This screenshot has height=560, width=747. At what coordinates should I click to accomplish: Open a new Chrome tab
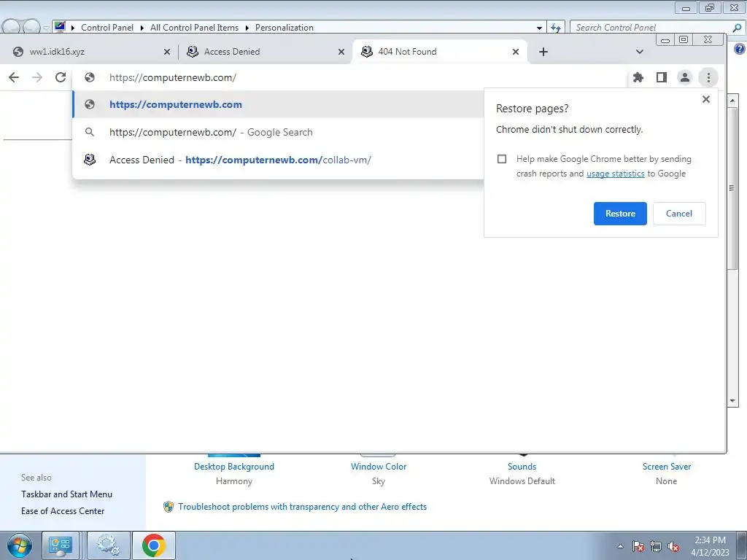(x=543, y=52)
